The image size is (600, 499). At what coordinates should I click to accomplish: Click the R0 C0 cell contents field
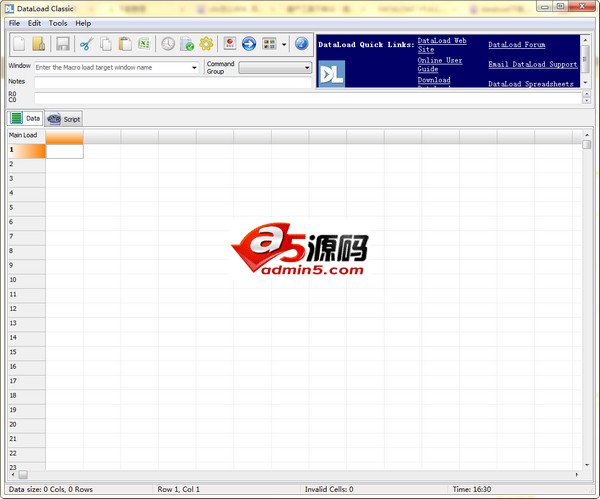[x=308, y=97]
